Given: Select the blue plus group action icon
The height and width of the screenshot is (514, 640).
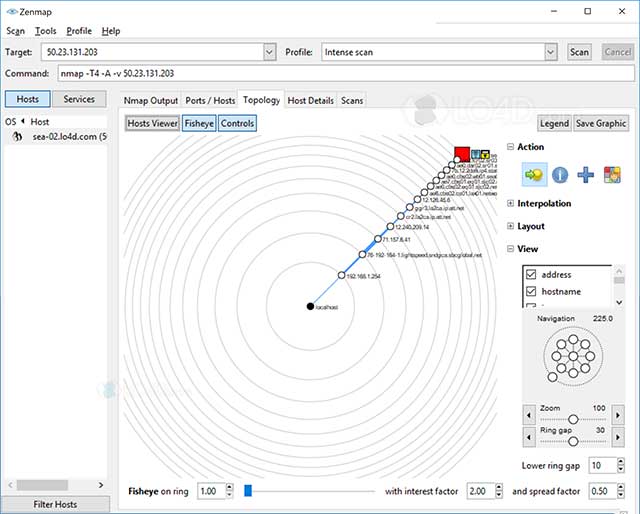Looking at the screenshot, I should coord(586,175).
